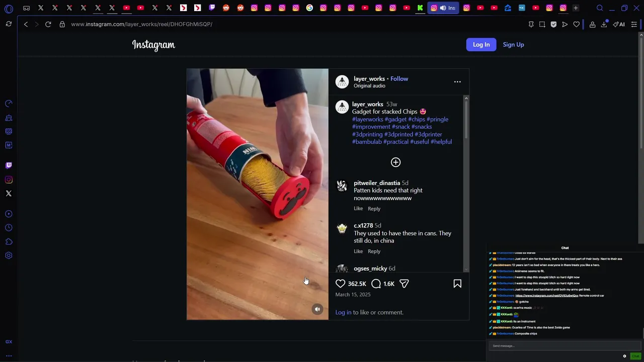Open the post's more options menu

457,81
